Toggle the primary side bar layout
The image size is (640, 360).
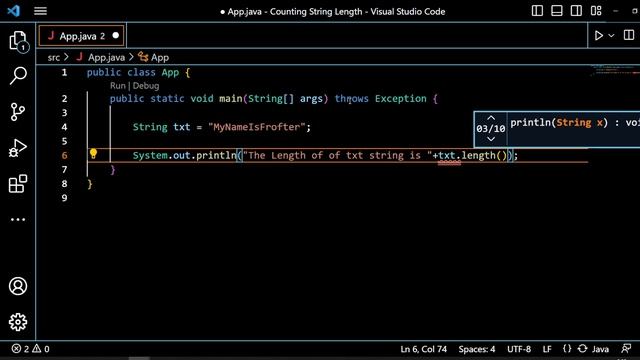click(x=537, y=11)
